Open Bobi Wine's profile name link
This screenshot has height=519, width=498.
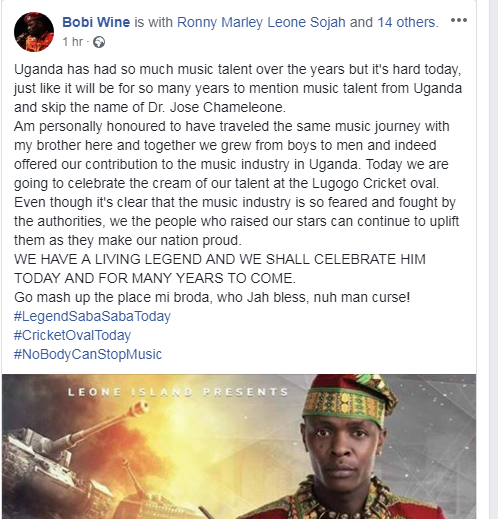96,22
